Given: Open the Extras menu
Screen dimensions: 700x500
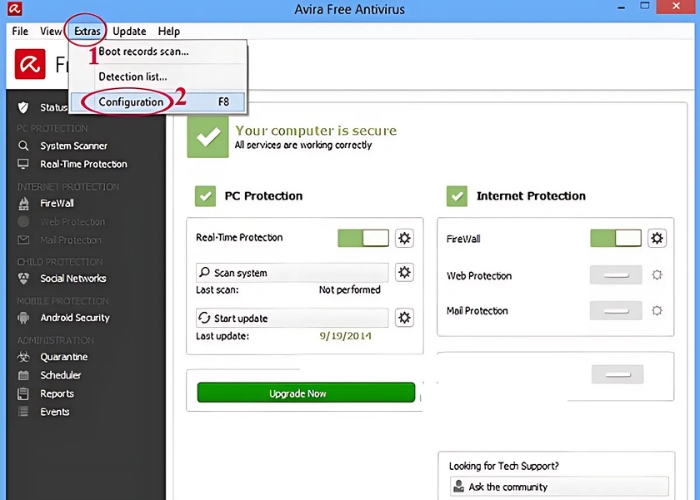Looking at the screenshot, I should [x=87, y=31].
